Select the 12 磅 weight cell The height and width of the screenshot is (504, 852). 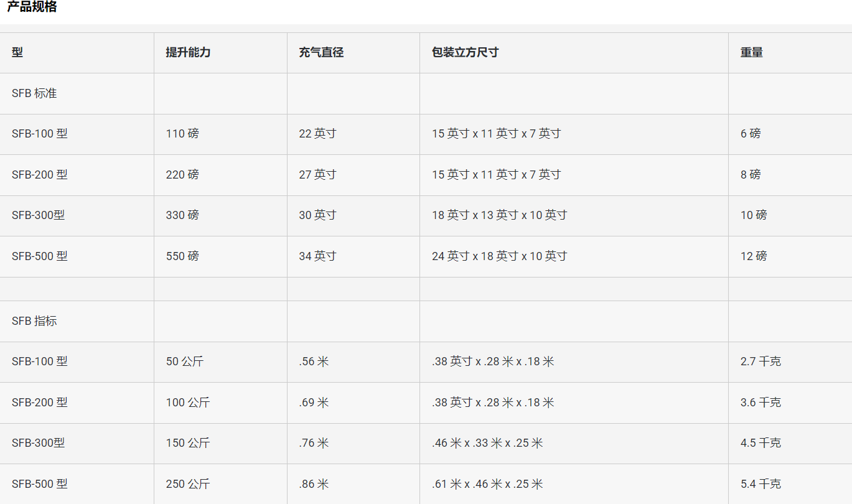753,256
